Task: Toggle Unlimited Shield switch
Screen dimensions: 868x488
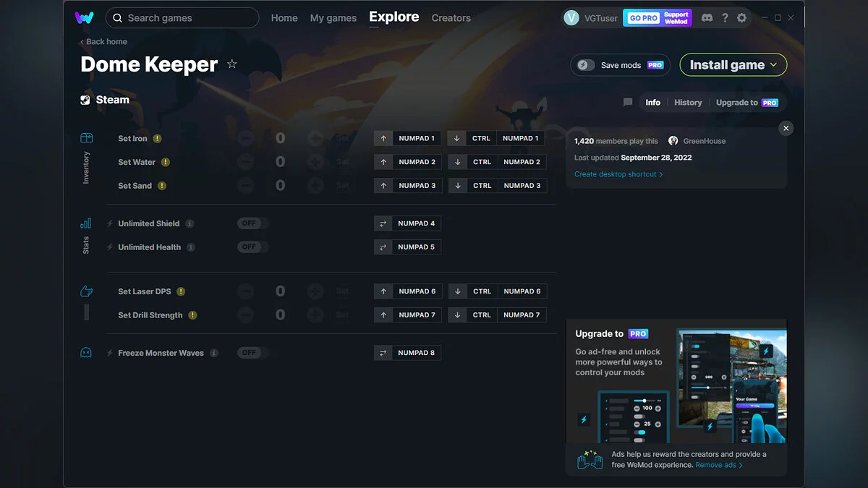Action: tap(252, 223)
